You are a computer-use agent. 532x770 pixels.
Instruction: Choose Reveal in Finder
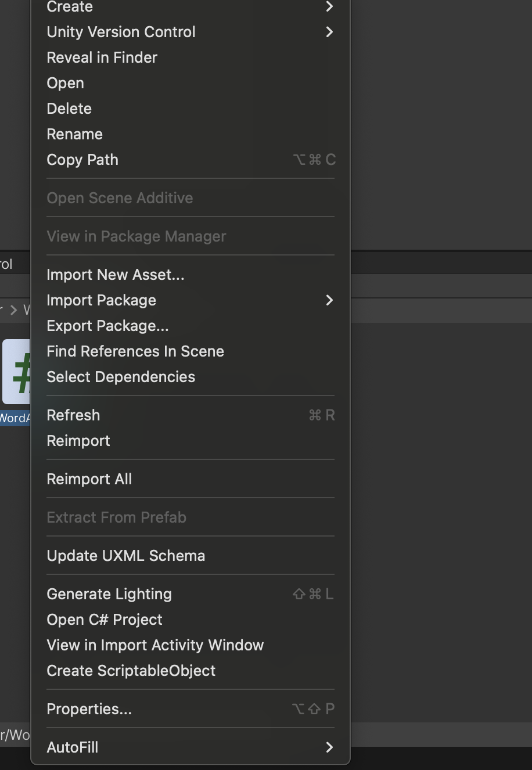pyautogui.click(x=102, y=57)
